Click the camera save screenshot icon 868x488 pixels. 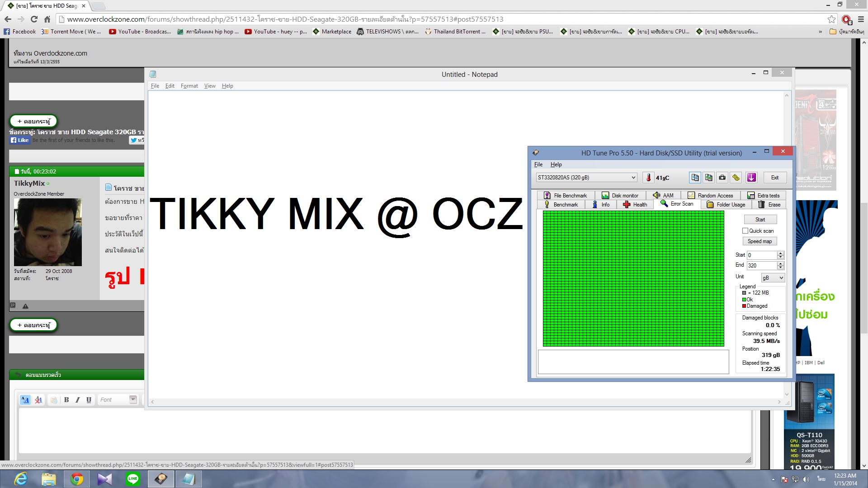[x=722, y=178]
